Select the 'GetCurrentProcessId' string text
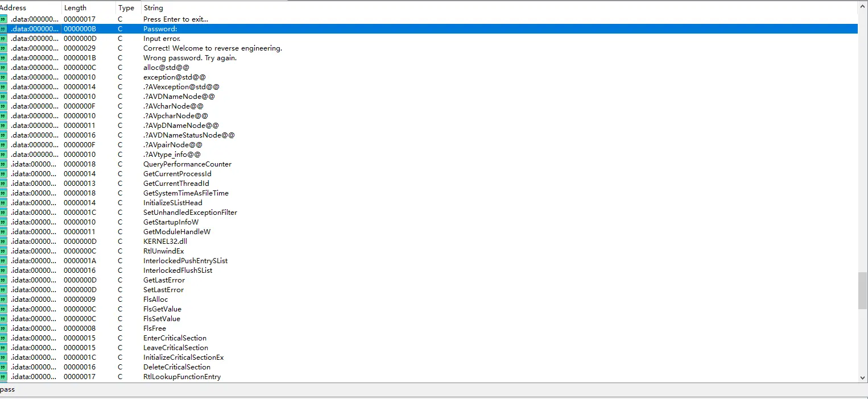 tap(177, 174)
